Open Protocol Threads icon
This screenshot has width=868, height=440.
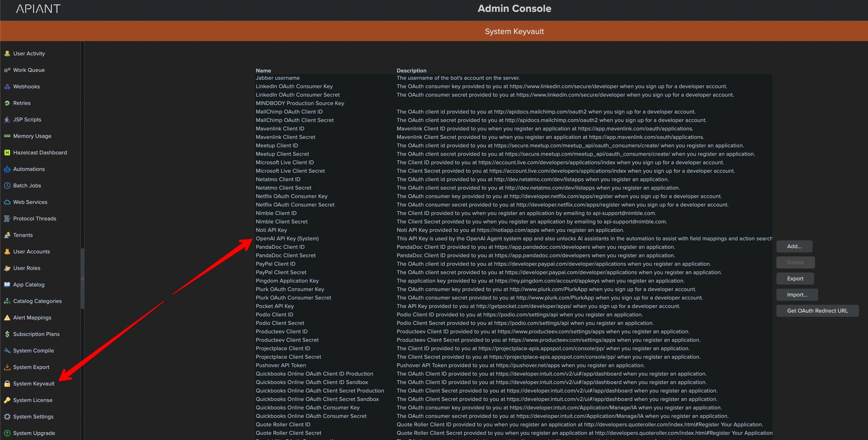pos(7,218)
